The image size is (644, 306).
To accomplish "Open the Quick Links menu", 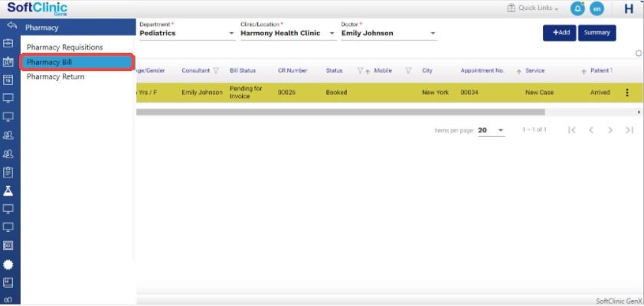I will [x=533, y=8].
